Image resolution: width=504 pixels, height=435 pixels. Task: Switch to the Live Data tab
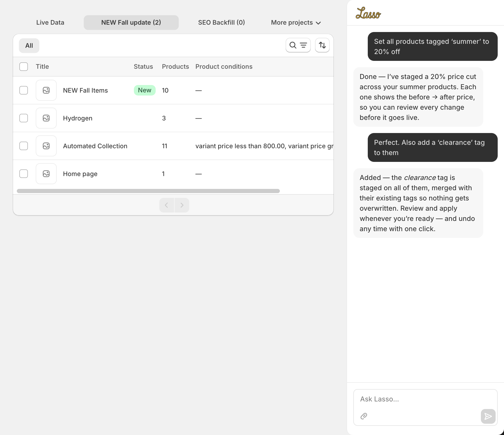coord(50,23)
